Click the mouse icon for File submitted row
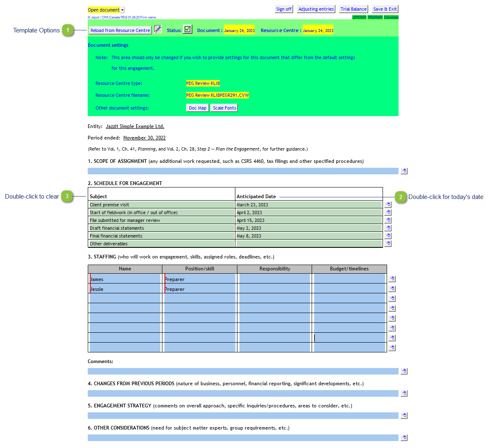Screen dimensions: 490x448 click(x=388, y=220)
